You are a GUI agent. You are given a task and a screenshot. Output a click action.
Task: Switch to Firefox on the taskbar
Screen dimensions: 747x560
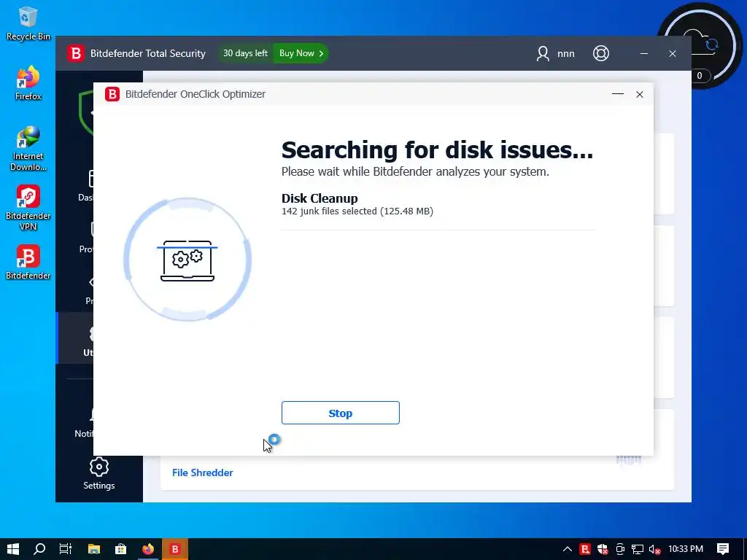pyautogui.click(x=148, y=549)
